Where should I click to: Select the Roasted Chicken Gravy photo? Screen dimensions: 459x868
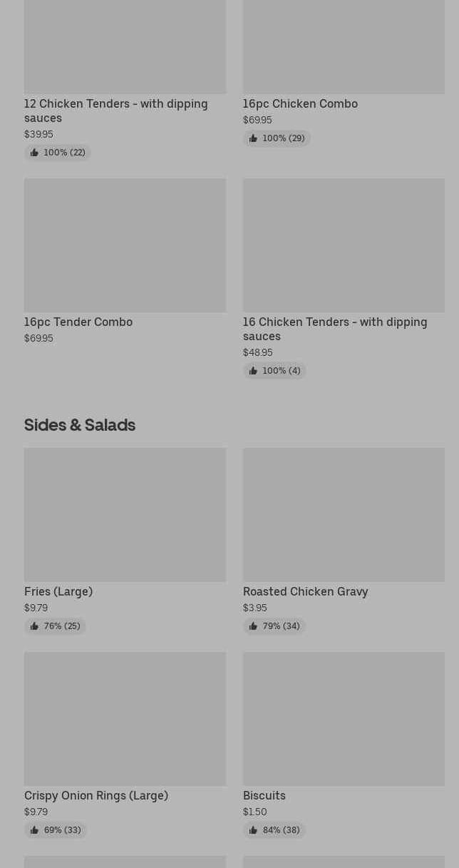pos(344,514)
